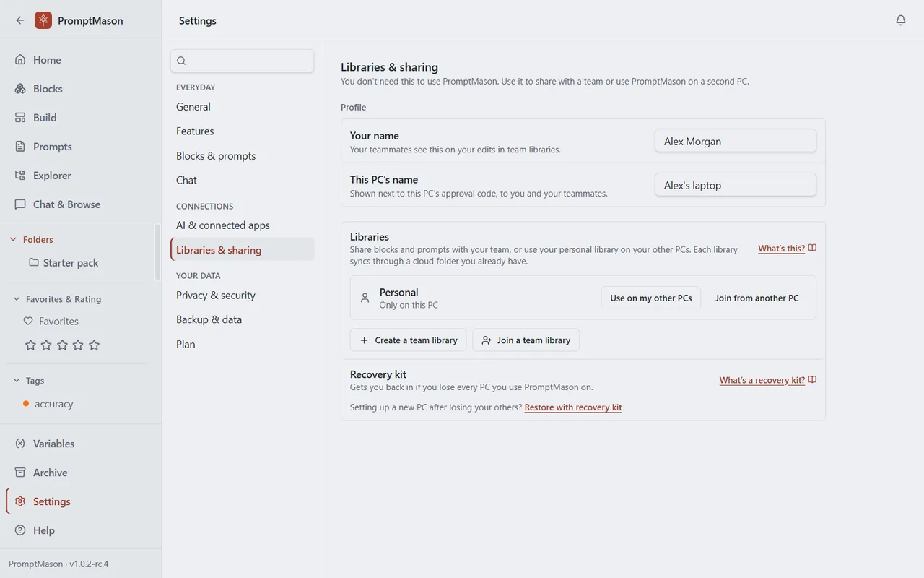This screenshot has width=924, height=578.
Task: Set rating filter to one star
Action: (x=30, y=345)
